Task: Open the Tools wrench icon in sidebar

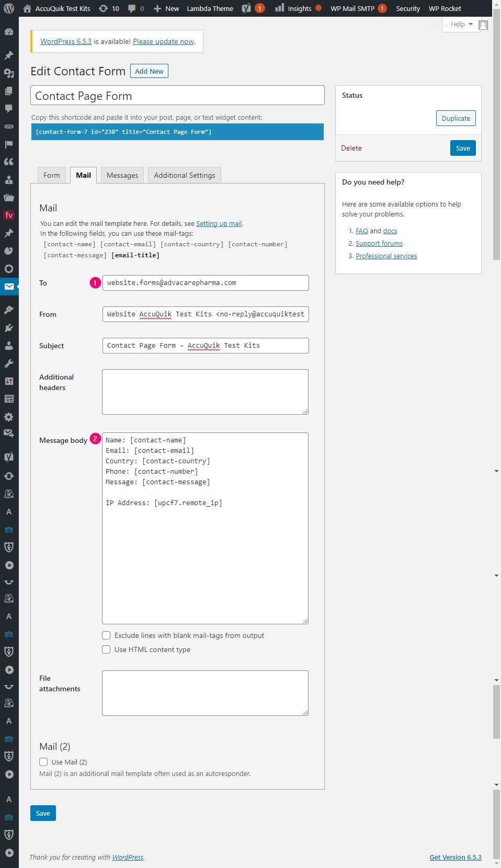Action: [9, 363]
